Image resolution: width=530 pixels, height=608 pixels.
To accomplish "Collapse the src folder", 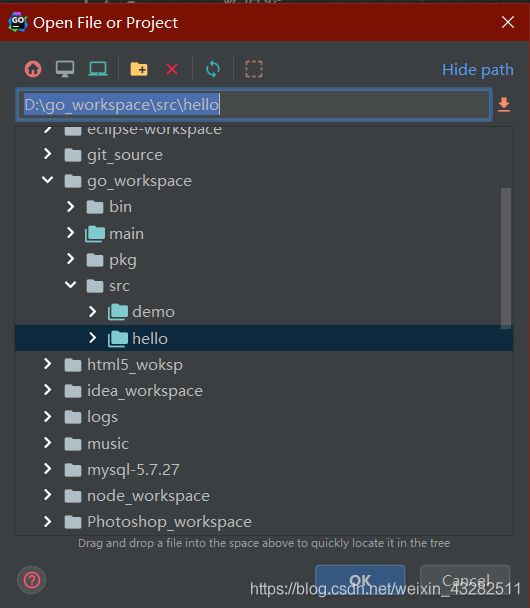I will [x=71, y=285].
